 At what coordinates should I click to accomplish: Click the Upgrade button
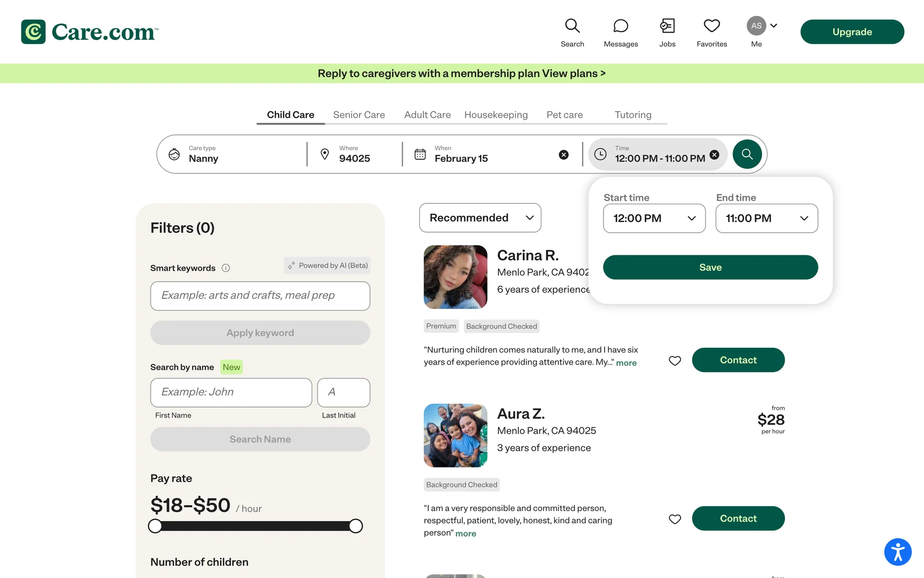click(851, 32)
